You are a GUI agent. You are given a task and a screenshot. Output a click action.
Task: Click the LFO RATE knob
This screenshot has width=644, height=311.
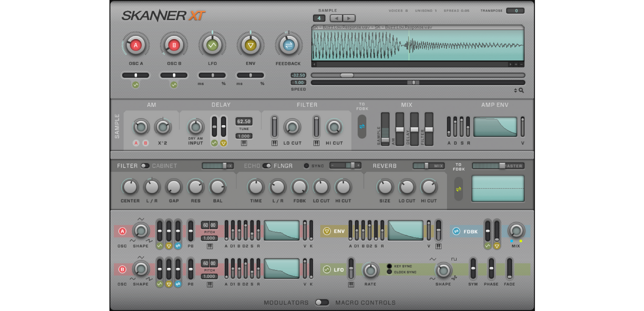(370, 271)
